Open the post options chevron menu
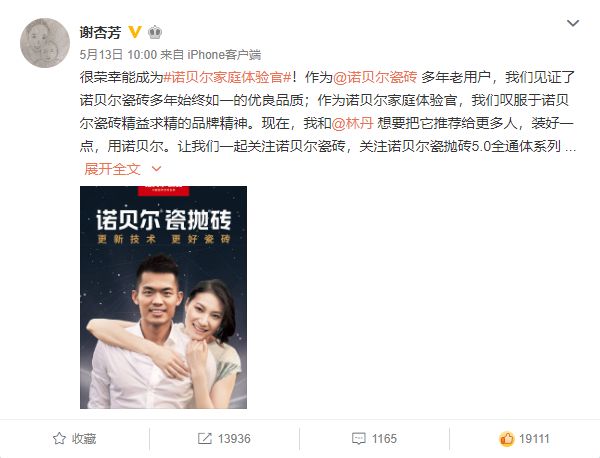 pos(572,23)
